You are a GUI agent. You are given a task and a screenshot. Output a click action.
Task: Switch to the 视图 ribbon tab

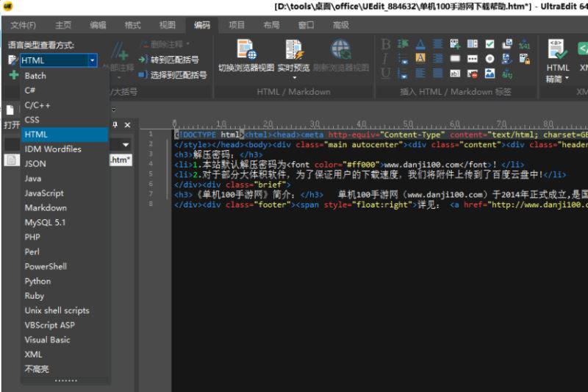click(x=168, y=25)
